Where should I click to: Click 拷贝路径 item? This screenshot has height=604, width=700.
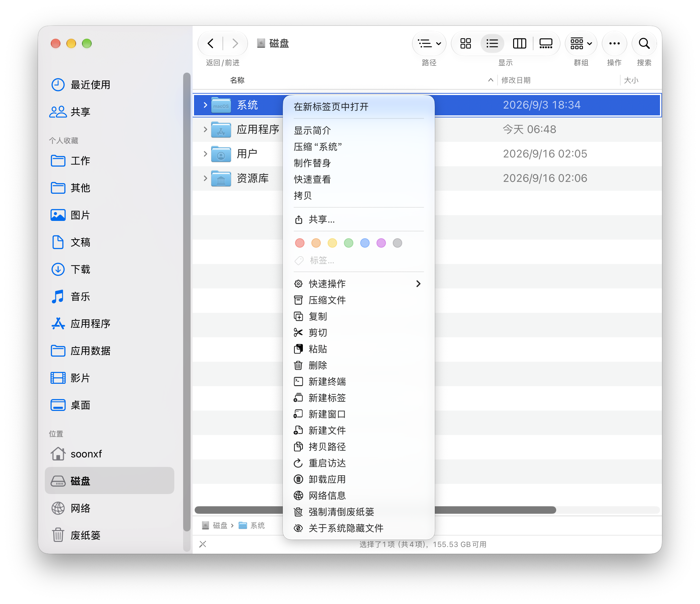pos(358,447)
